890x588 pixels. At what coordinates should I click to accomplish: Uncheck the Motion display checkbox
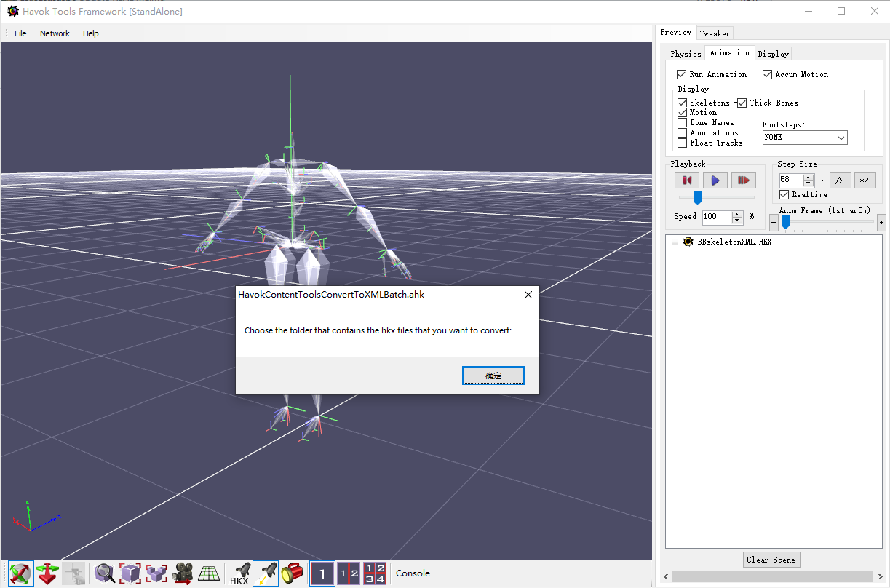(x=682, y=113)
